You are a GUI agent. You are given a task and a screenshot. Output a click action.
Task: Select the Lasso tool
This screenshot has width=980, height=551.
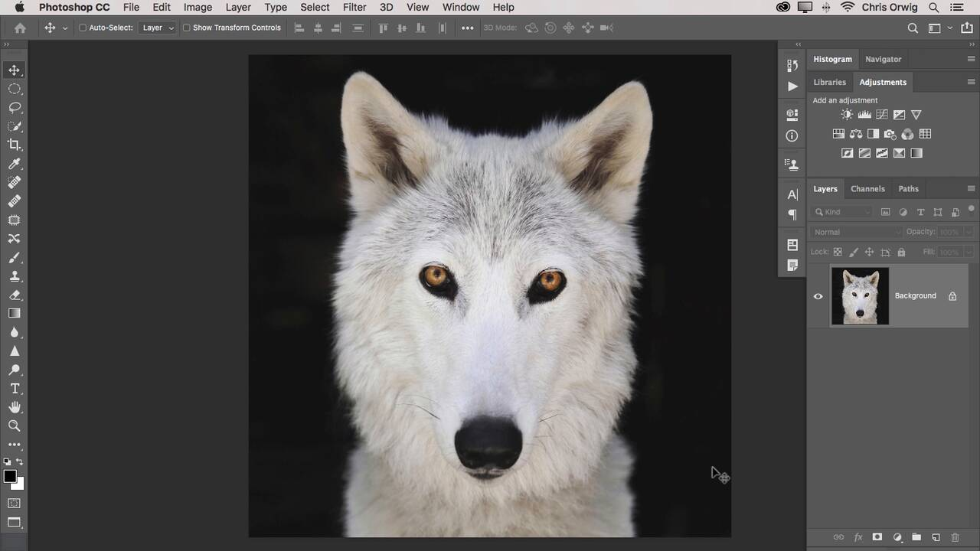point(15,108)
